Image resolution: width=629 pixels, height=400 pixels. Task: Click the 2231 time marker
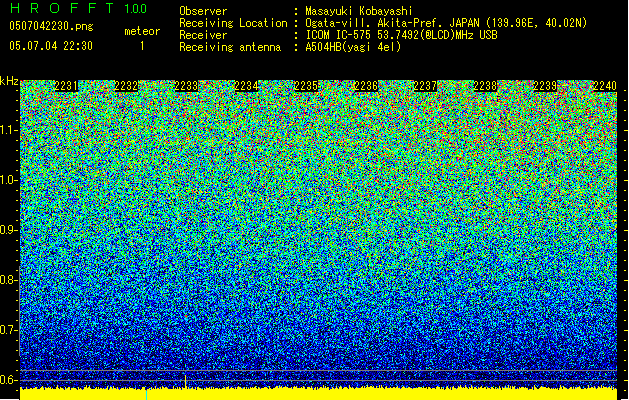[66, 86]
